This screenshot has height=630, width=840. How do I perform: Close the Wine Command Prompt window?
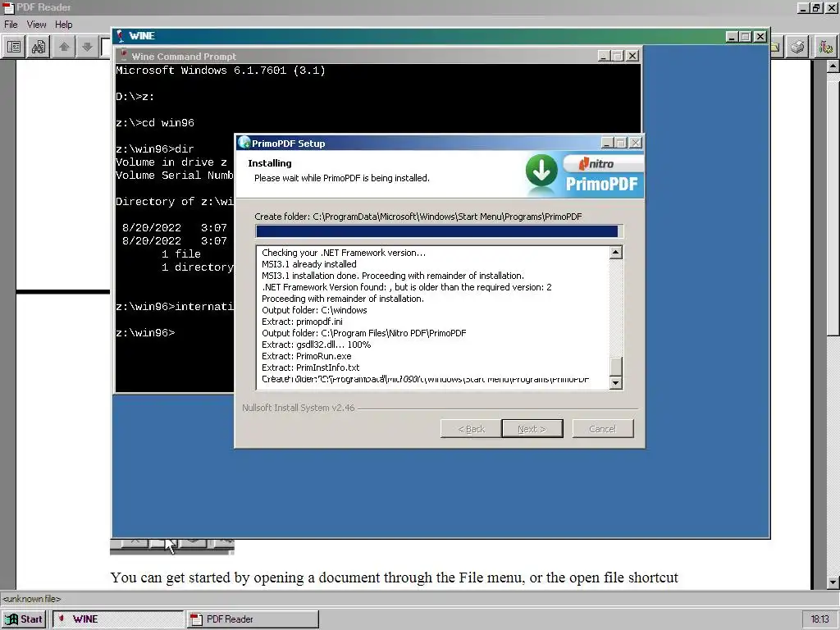(x=632, y=56)
